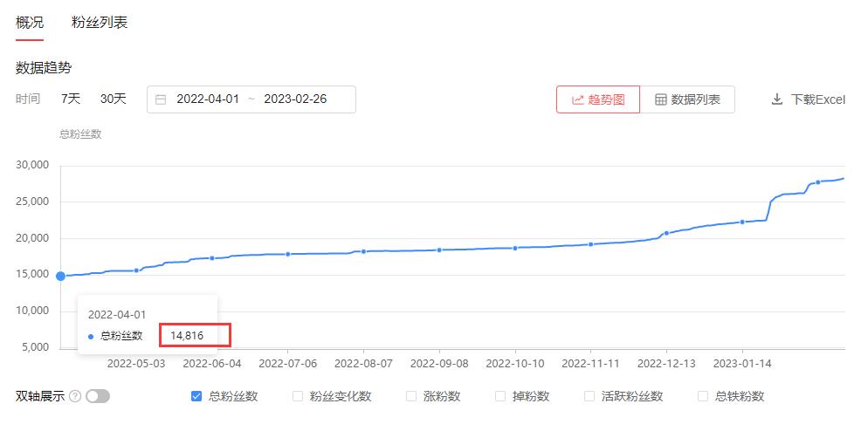Image resolution: width=868 pixels, height=431 pixels.
Task: Toggle the 双轴展示 switch
Action: click(x=98, y=396)
